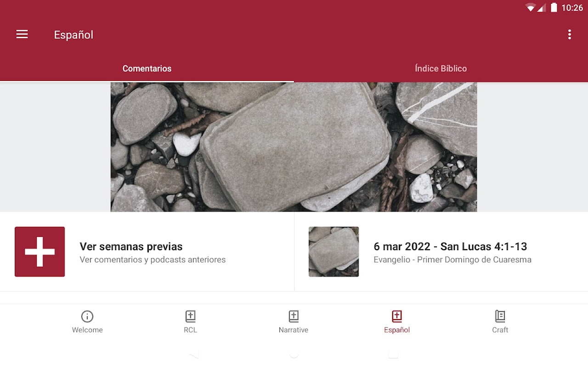588x368 pixels.
Task: Tap the Welcome info icon
Action: [87, 316]
